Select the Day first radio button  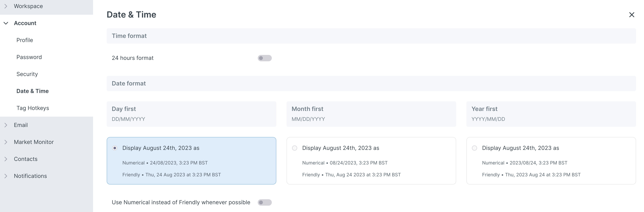tap(115, 148)
